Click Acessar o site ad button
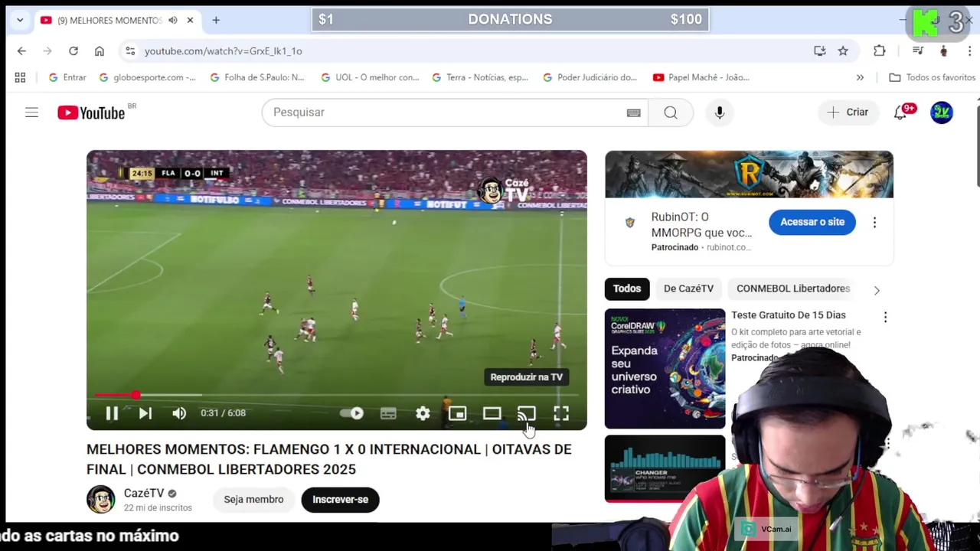980x551 pixels. tap(812, 222)
